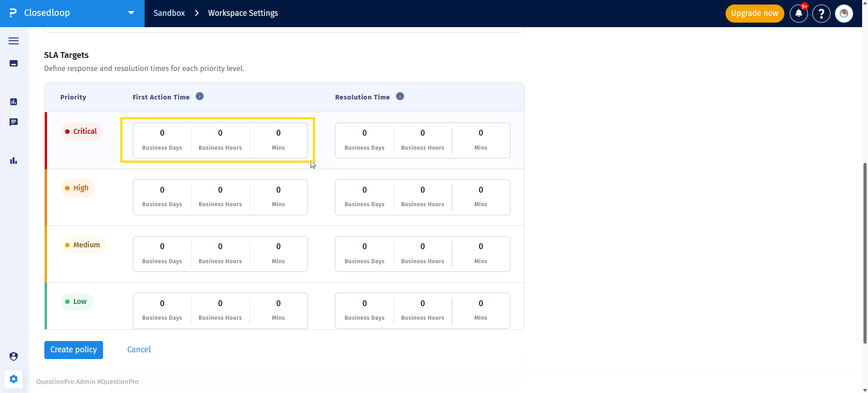
Task: Click the SLA Targets heading
Action: click(66, 55)
